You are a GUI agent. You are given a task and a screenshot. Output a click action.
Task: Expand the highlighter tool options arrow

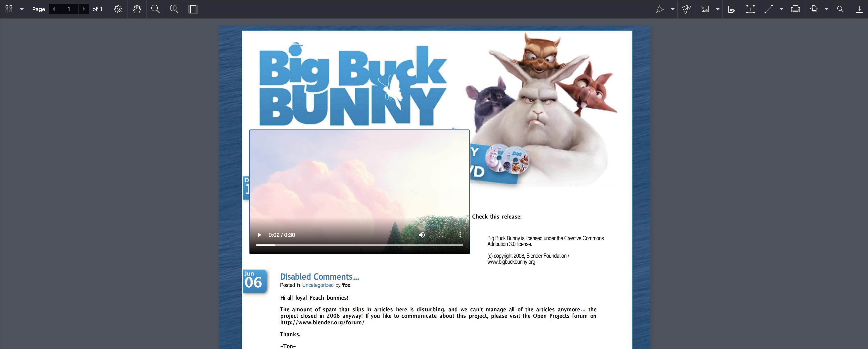coord(673,9)
